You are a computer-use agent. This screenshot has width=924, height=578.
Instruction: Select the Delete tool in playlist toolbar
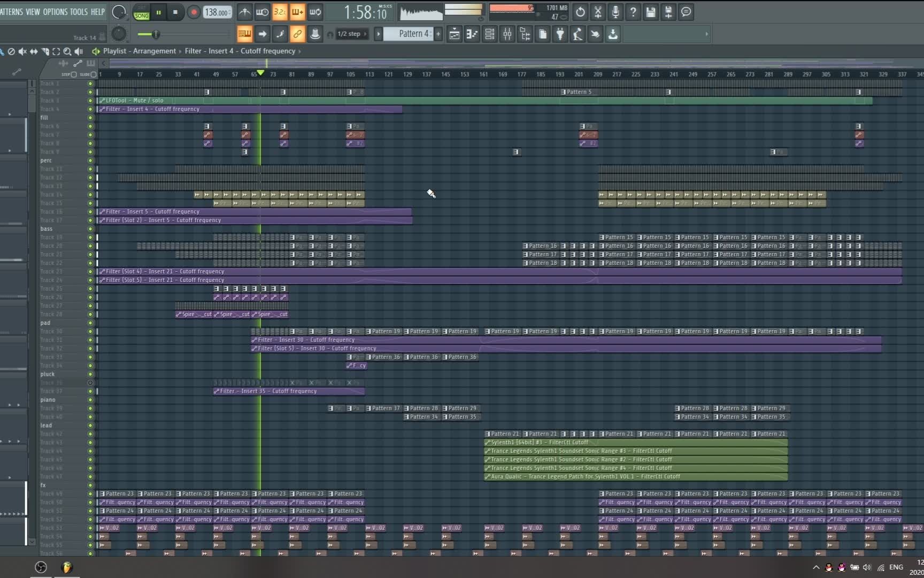click(x=11, y=51)
